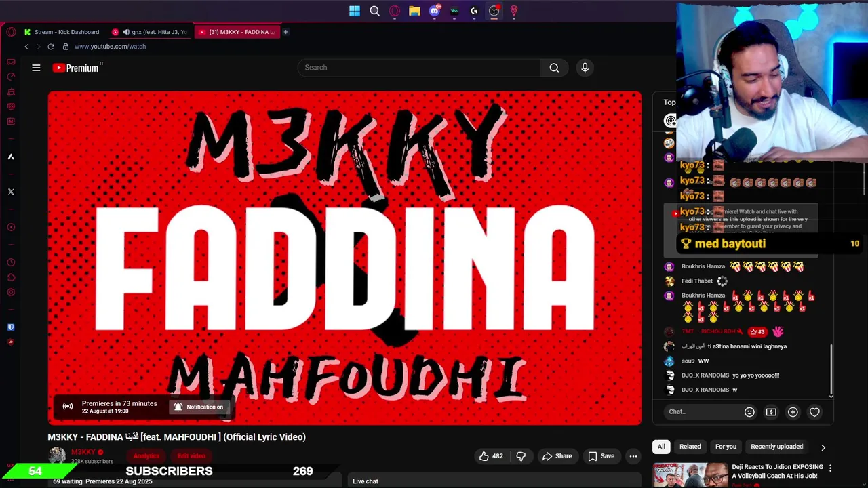Click the Live chat header label
The image size is (868, 488).
pos(366,481)
